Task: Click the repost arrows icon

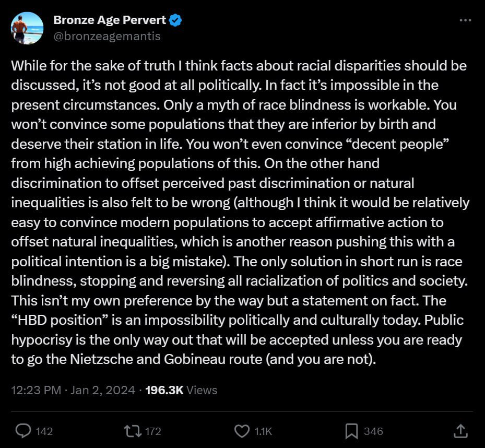Action: [133, 431]
